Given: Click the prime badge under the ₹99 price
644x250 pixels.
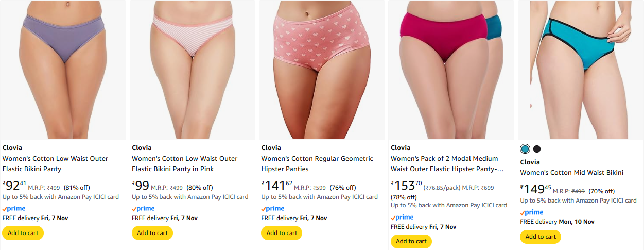Looking at the screenshot, I should [x=143, y=209].
